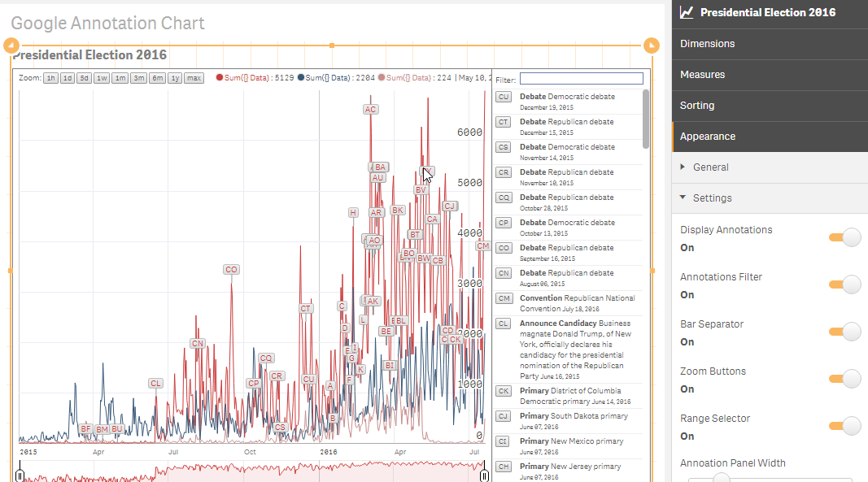Select CL Announce Candidacy tag in list
The width and height of the screenshot is (868, 482).
[504, 324]
